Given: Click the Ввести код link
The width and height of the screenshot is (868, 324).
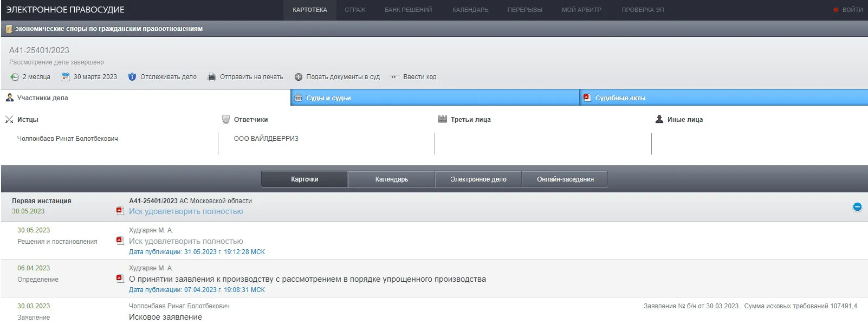Looking at the screenshot, I should tap(419, 77).
